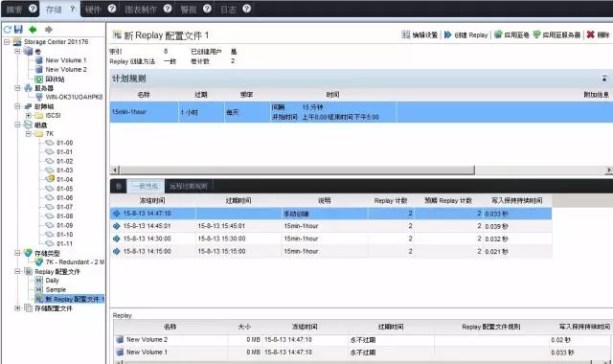Click 创建 Replay in the toolbar

[x=466, y=34]
